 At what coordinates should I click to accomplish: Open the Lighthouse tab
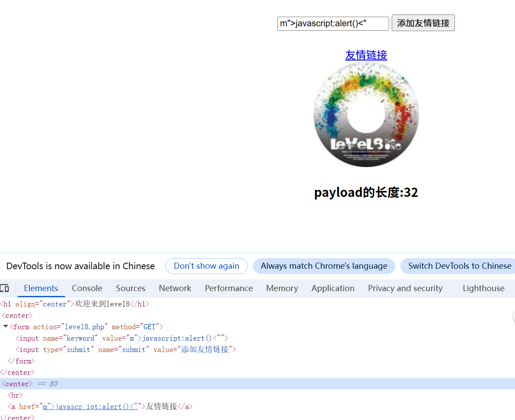coord(483,288)
